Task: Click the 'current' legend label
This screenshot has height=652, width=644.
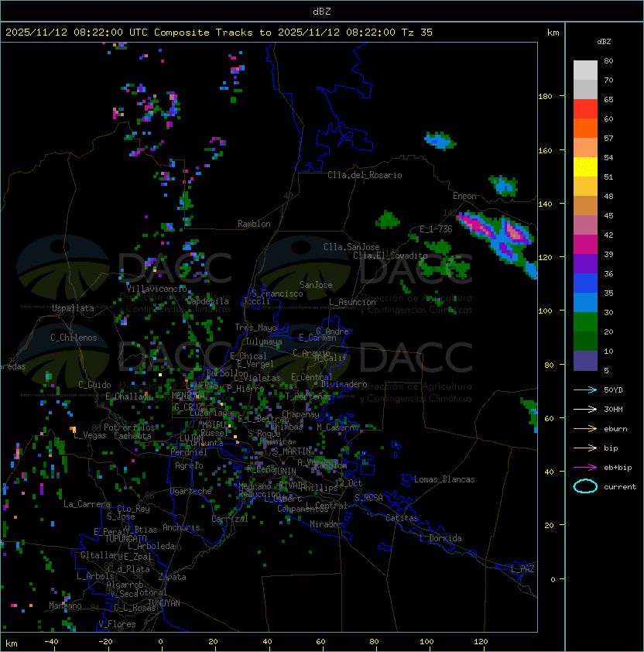Action: tap(620, 487)
